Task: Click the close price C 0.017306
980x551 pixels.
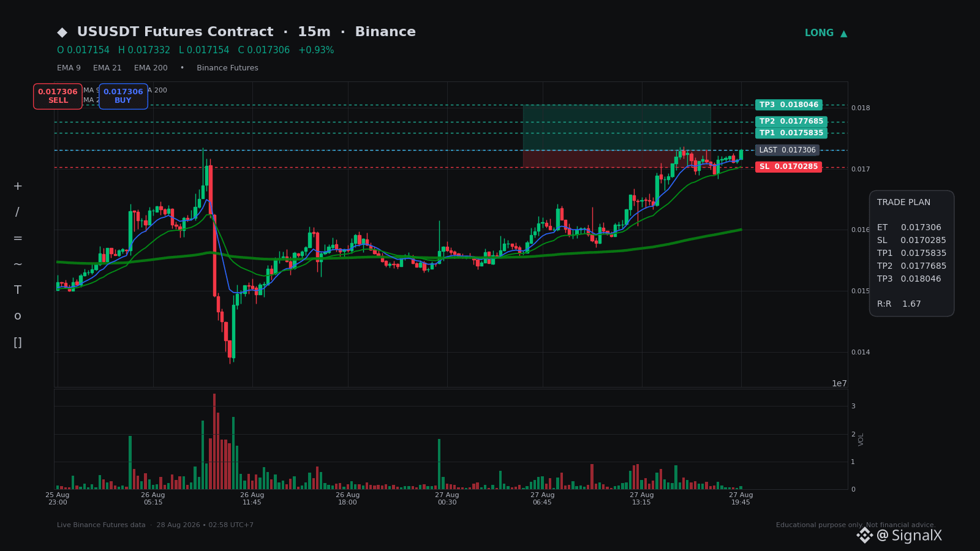Action: [264, 50]
